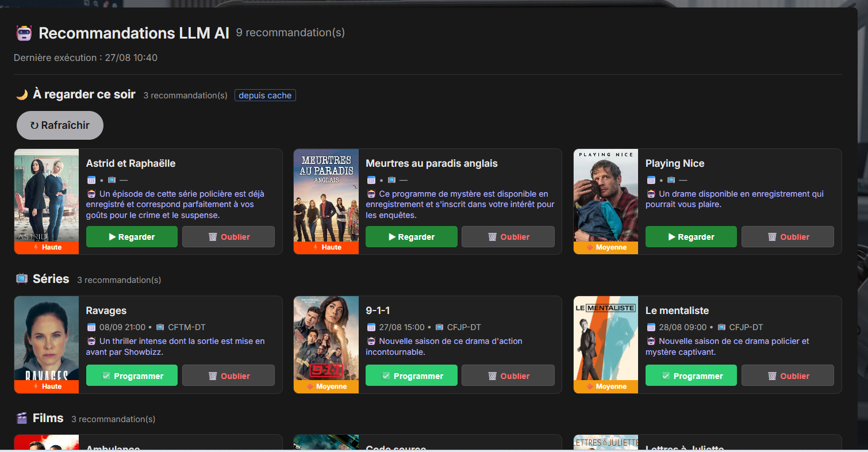Click the TV channel icon in Le mentaliste card

721,327
